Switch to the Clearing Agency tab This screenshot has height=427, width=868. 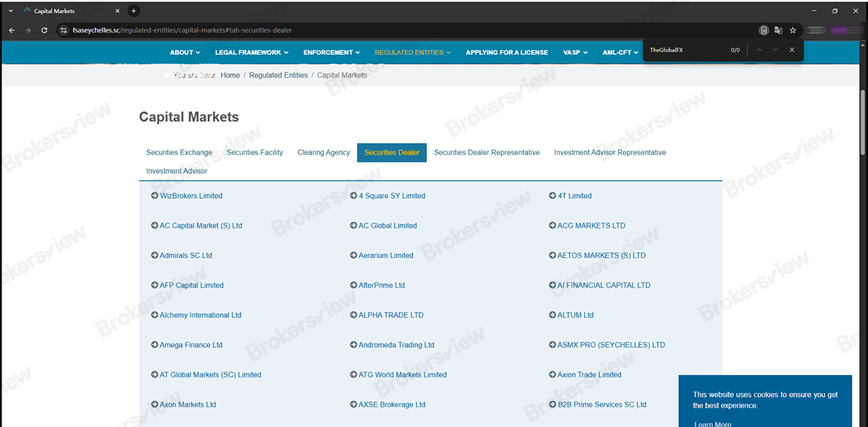(x=324, y=152)
